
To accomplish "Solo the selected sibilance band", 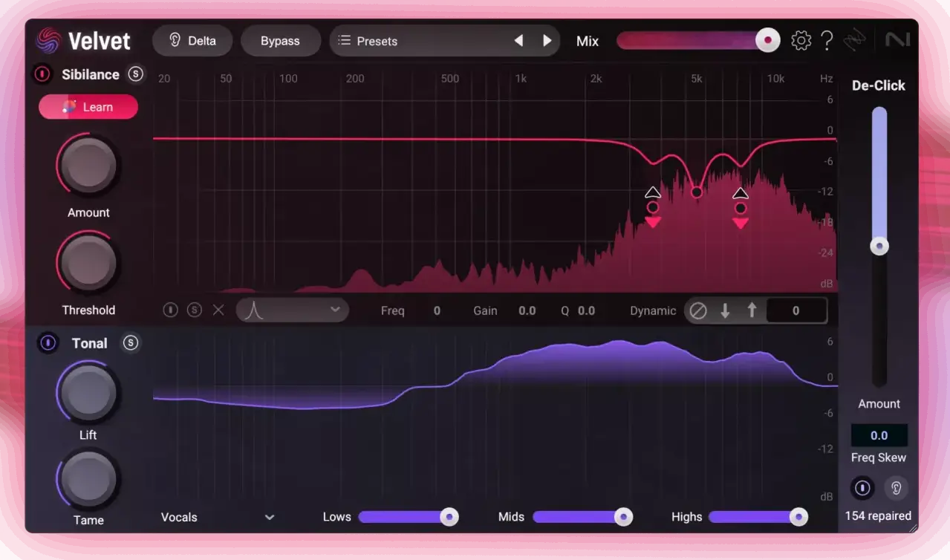I will click(x=194, y=310).
